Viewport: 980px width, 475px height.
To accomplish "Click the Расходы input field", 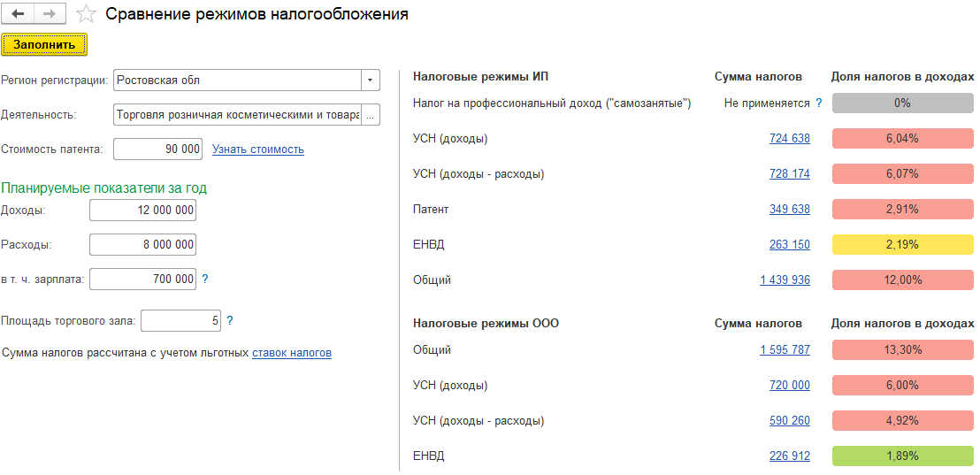I will (x=142, y=245).
